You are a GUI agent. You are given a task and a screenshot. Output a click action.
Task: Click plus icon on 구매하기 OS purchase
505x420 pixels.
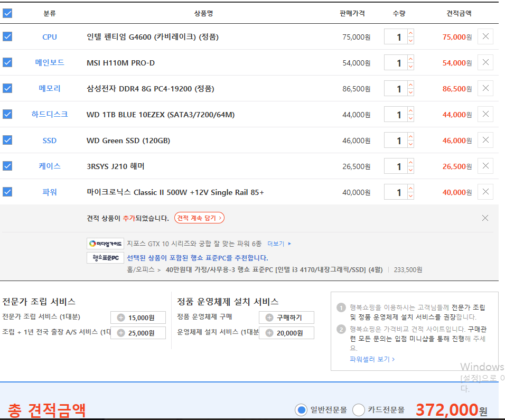[269, 318]
